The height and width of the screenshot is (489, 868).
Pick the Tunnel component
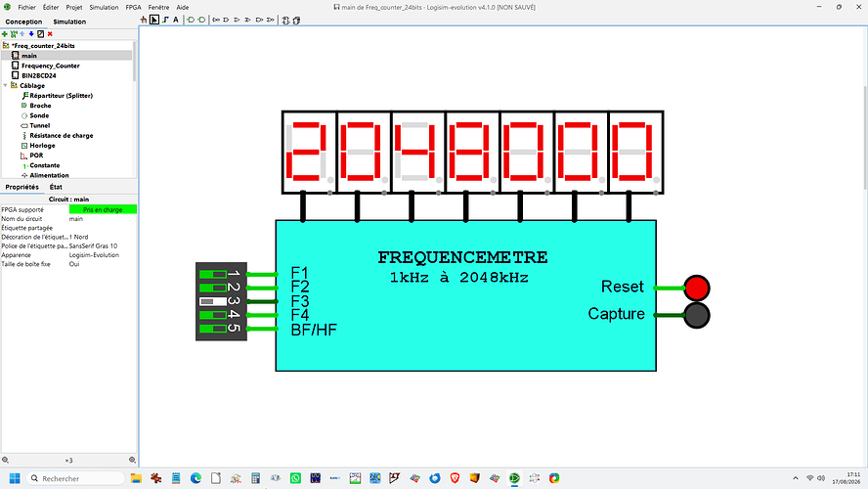point(39,125)
